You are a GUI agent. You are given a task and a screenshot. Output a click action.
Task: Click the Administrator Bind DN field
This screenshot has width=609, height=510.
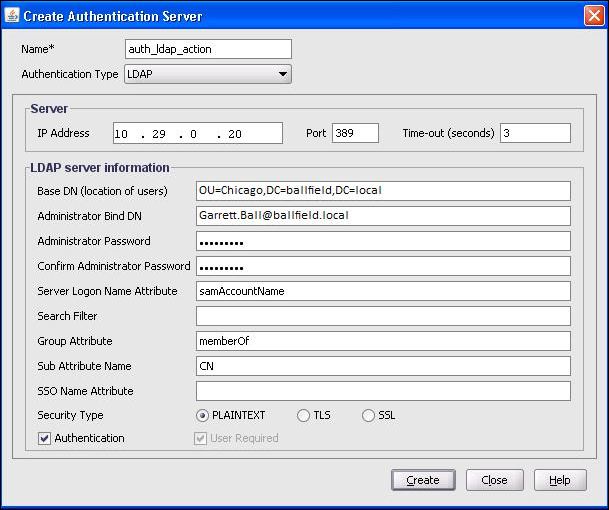coord(383,216)
